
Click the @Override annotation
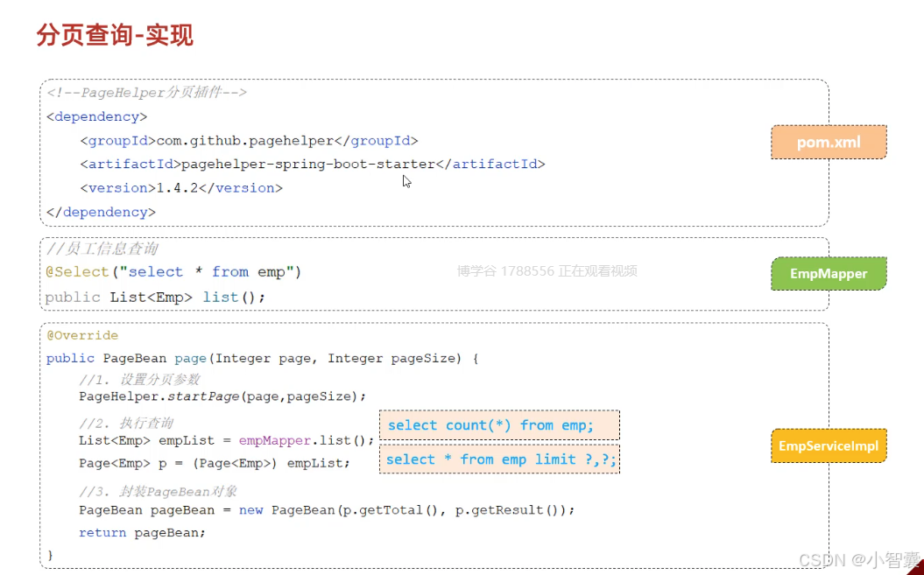[x=82, y=335]
